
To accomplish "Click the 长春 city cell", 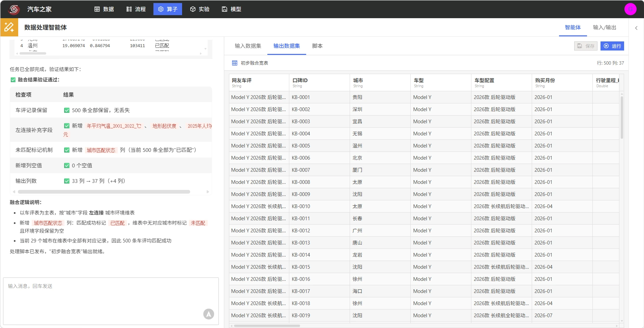I will [380, 219].
